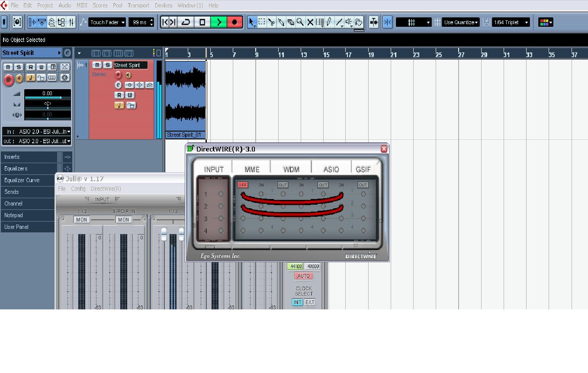Select the Split scissors tool
588x373 pixels.
[x=271, y=22]
